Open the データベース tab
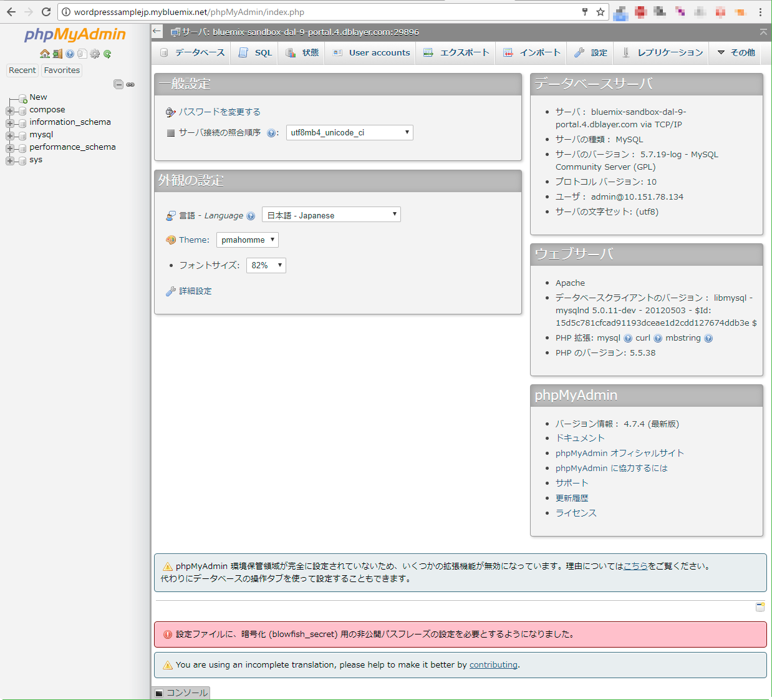The image size is (772, 700). point(192,52)
